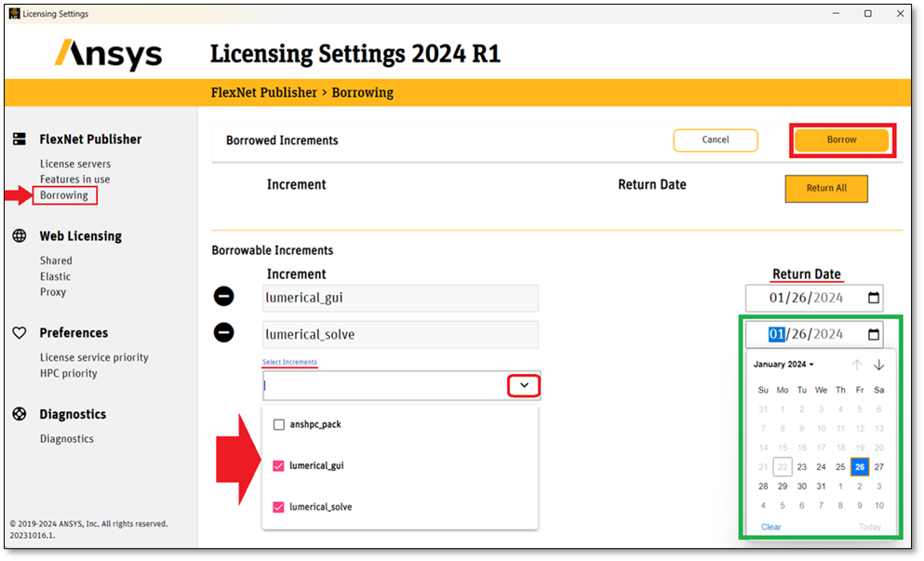
Task: Open License servers page
Action: pyautogui.click(x=75, y=164)
